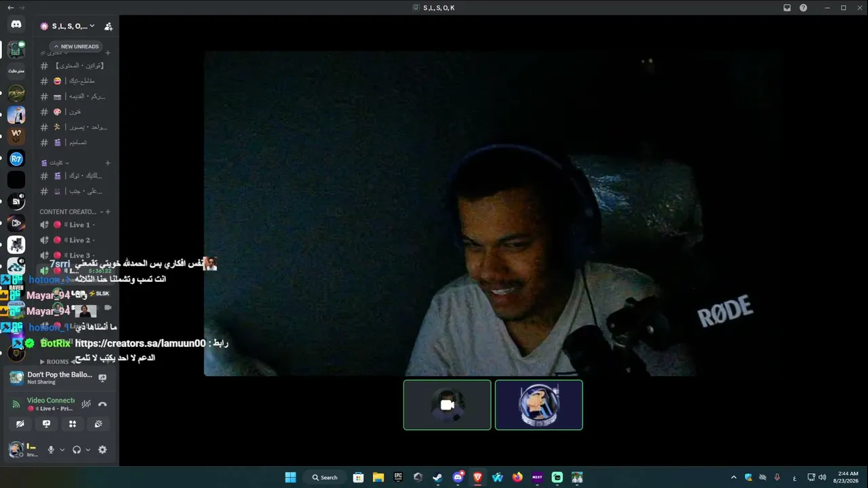Open the inbox icon in title bar
Image resolution: width=868 pixels, height=488 pixels.
click(x=787, y=7)
